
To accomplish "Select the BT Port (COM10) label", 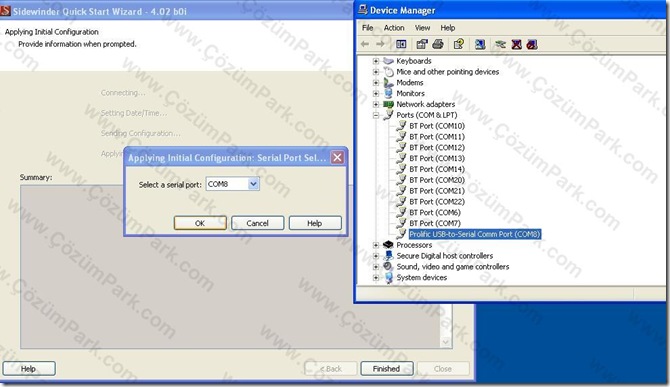I will tap(437, 126).
